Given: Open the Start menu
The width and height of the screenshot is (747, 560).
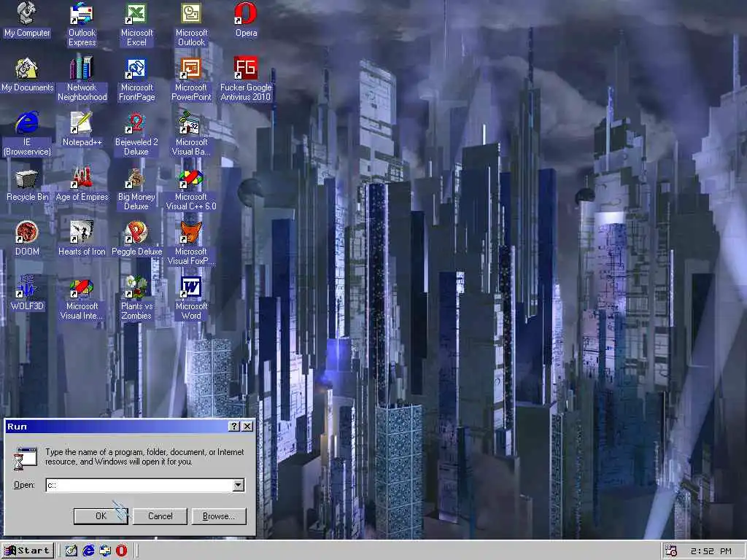Looking at the screenshot, I should (x=27, y=551).
